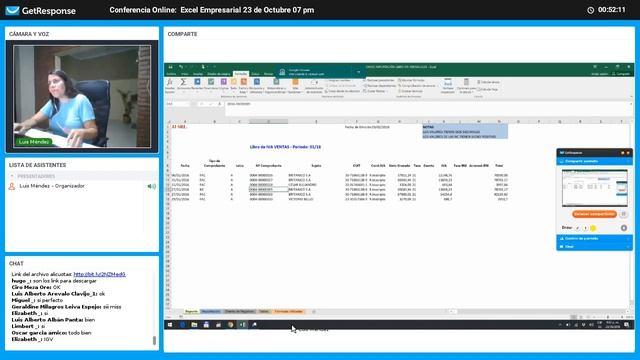The height and width of the screenshot is (360, 640).
Task: Open Chrome from the taskbar
Action: coord(231,324)
